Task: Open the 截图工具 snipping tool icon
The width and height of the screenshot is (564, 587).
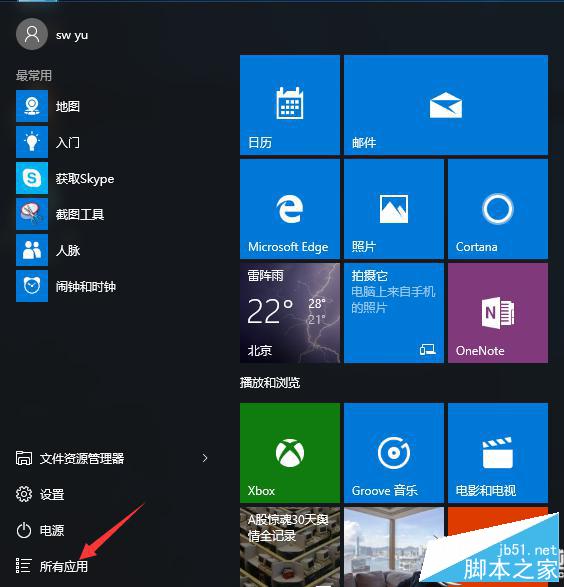Action: pyautogui.click(x=32, y=214)
